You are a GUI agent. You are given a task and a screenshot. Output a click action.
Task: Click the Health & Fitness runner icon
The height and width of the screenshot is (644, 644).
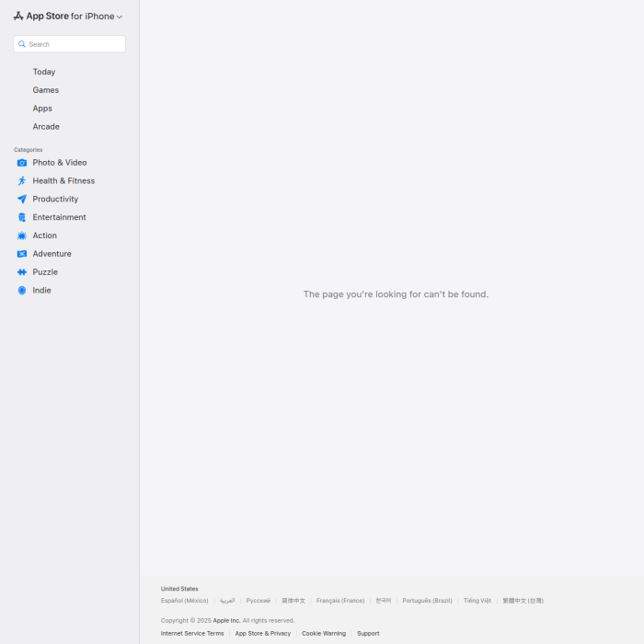pyautogui.click(x=22, y=181)
